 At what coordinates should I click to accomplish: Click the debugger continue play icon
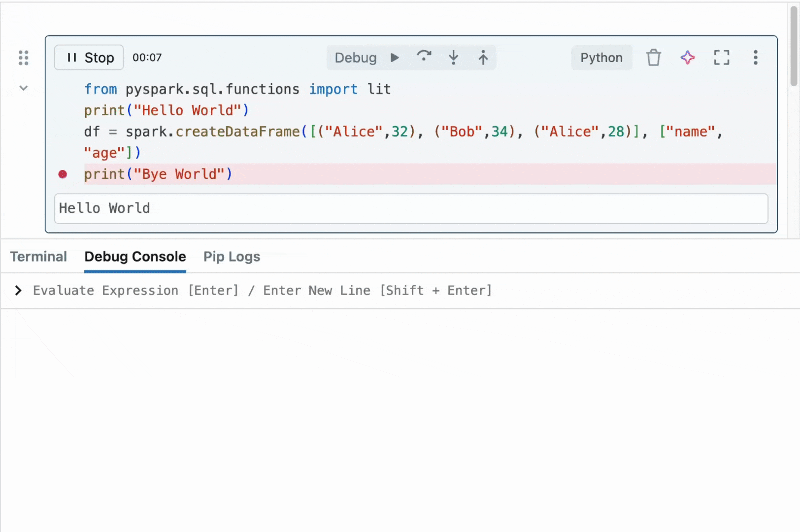[395, 58]
